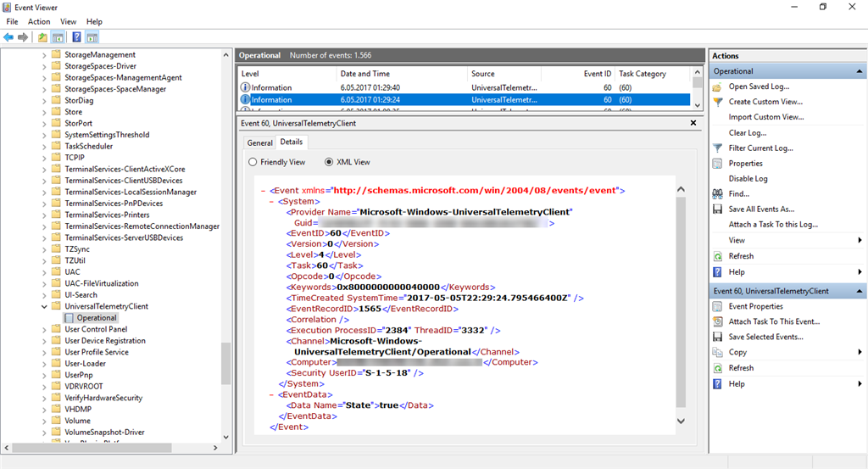Open the File menu
Screen dimensions: 868x469
pyautogui.click(x=12, y=21)
